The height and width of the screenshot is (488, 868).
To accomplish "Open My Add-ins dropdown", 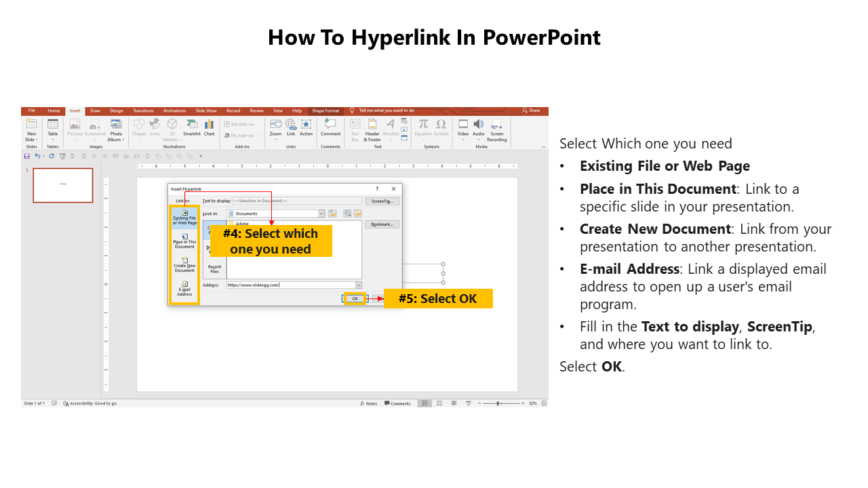I will pyautogui.click(x=241, y=136).
